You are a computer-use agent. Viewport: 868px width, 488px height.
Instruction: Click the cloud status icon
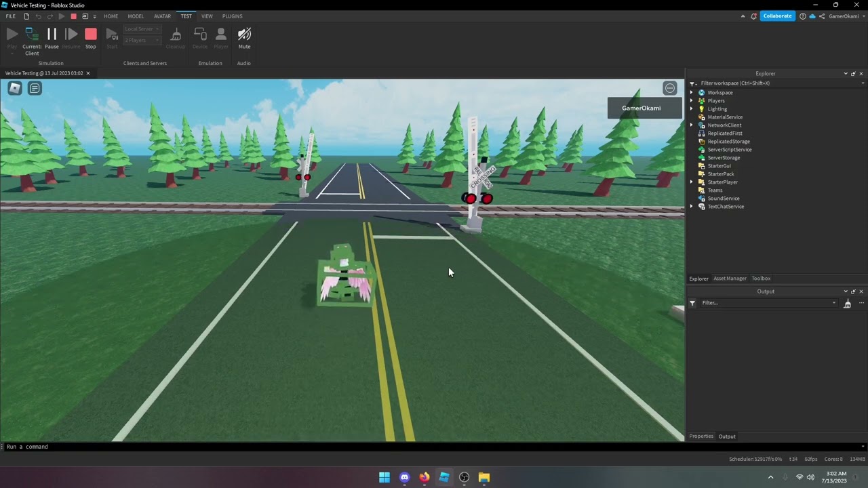point(812,16)
